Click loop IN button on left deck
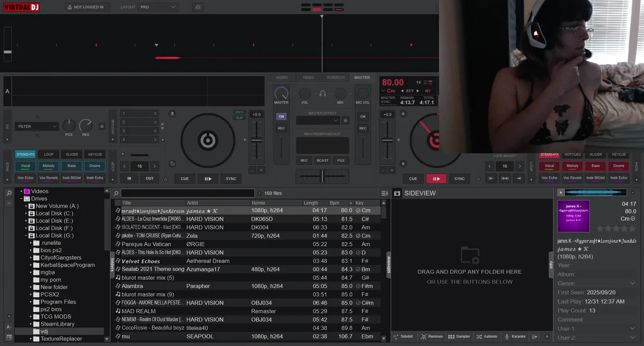Screen dimensions: 644x346 pos(129,178)
